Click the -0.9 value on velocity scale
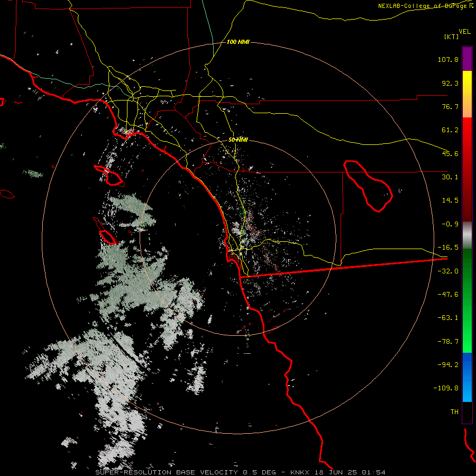Image resolution: width=476 pixels, height=476 pixels. [x=450, y=224]
